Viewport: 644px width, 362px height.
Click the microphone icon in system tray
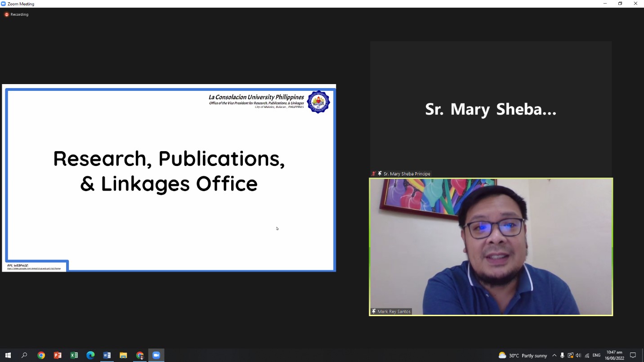tap(562, 355)
